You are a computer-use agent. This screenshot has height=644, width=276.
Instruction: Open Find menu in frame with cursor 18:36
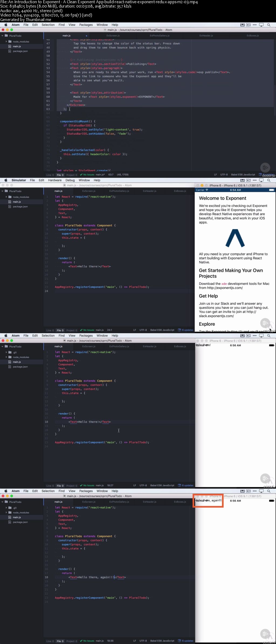tap(61, 491)
